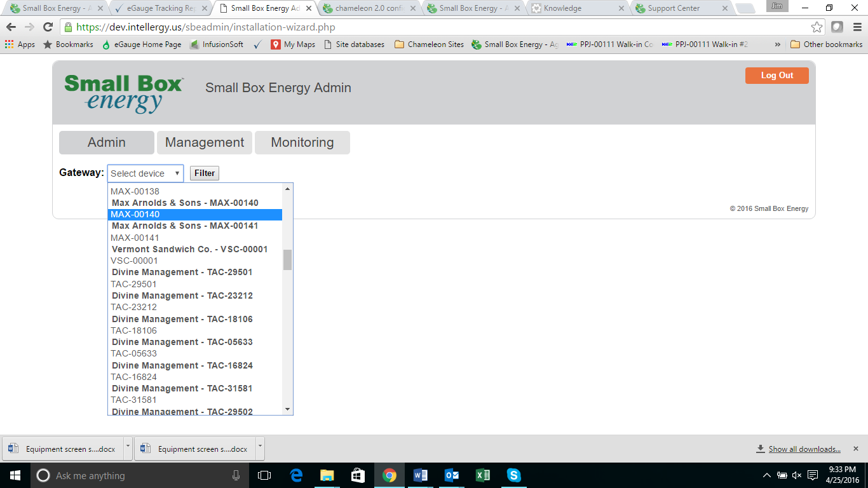
Task: Click the taskbar clock showing 9:33 PM
Action: [x=841, y=475]
